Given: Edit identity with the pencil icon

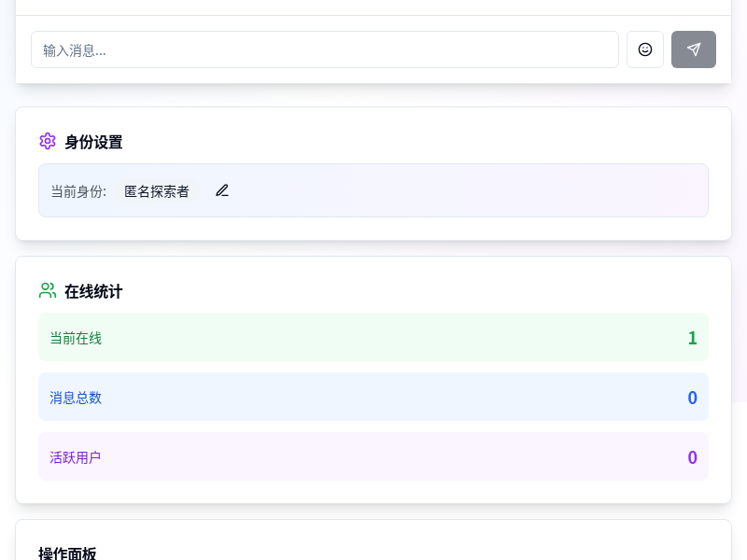Looking at the screenshot, I should tap(222, 190).
